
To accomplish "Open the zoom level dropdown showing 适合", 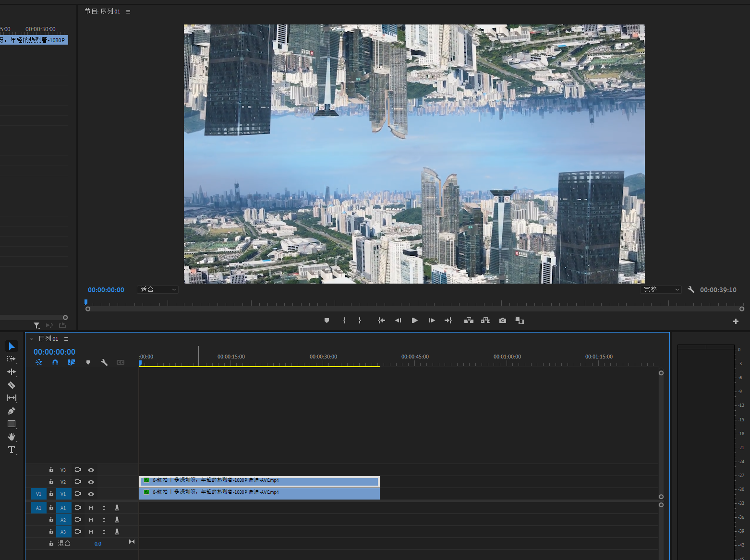I will pyautogui.click(x=158, y=290).
